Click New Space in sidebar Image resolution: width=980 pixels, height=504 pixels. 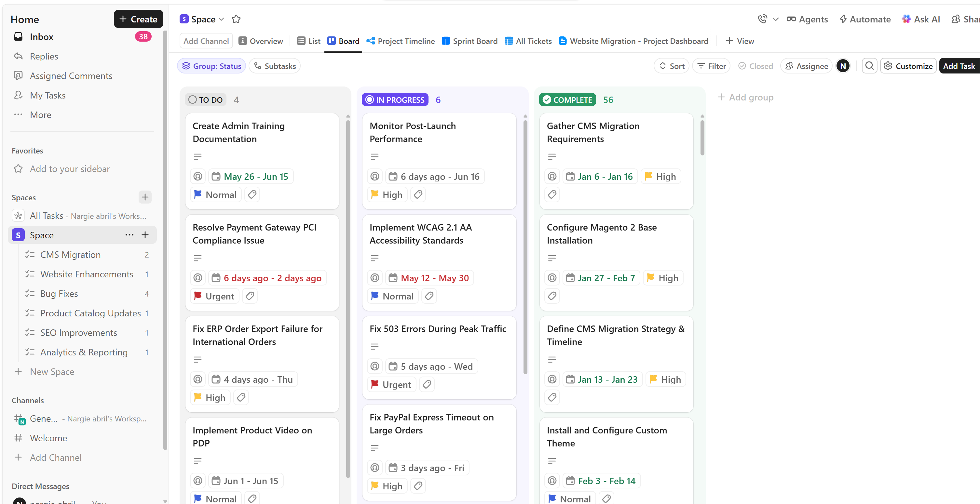click(52, 372)
